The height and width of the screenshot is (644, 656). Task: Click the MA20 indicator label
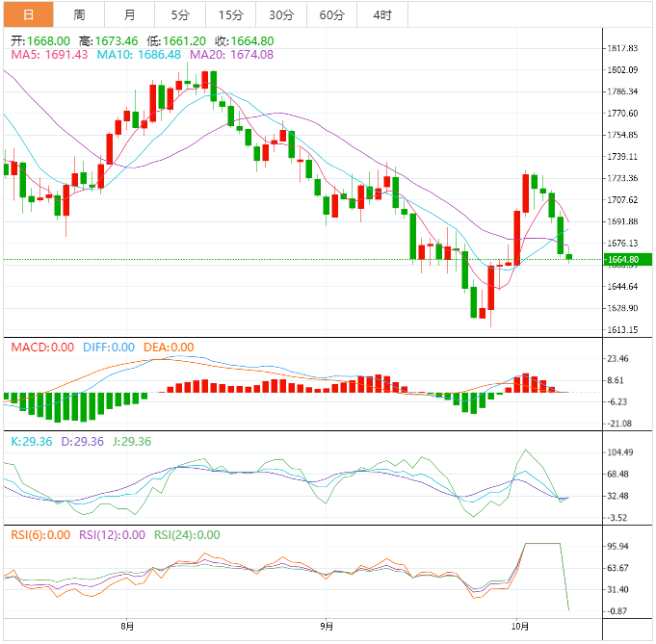tap(231, 55)
